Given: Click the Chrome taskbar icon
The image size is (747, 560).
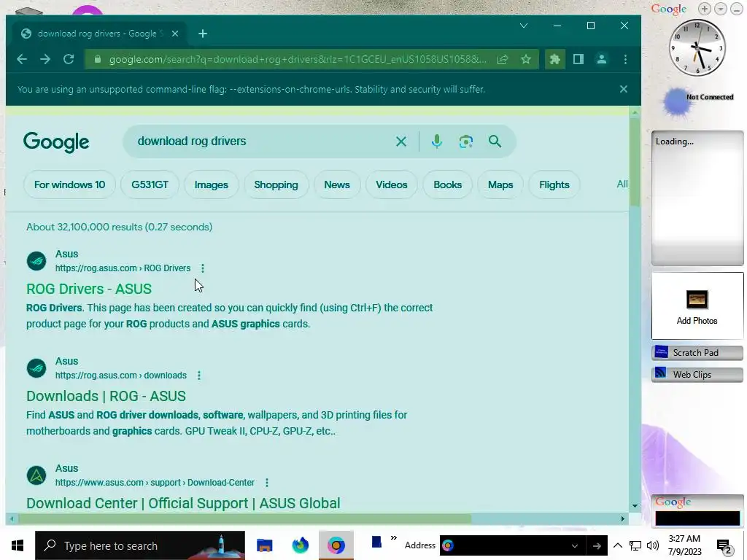Looking at the screenshot, I should (x=336, y=545).
